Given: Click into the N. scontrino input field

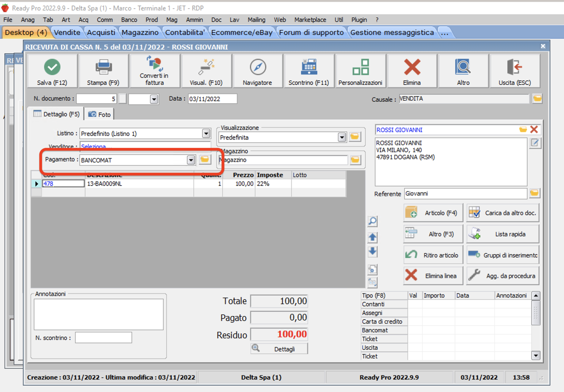Looking at the screenshot, I should pos(103,338).
